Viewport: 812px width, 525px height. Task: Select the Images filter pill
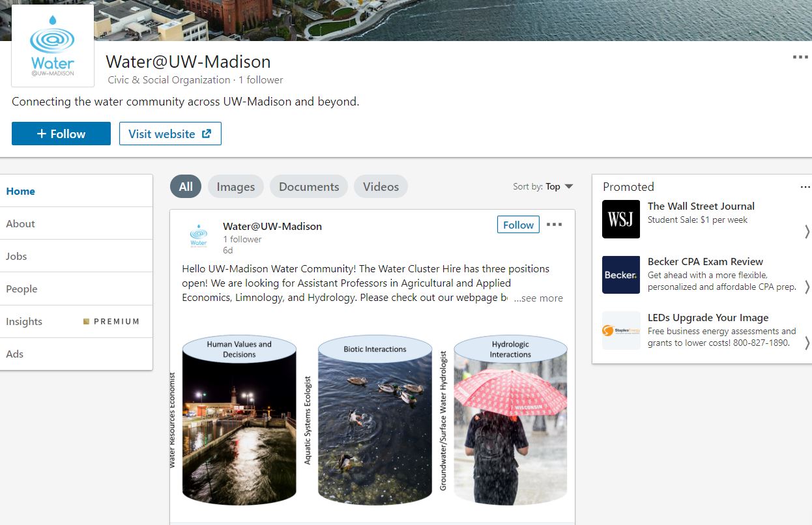(x=236, y=187)
